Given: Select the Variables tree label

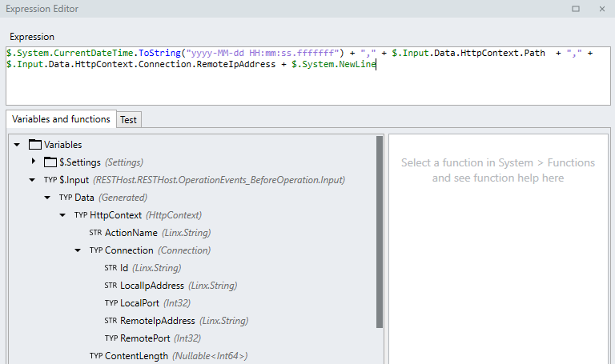Looking at the screenshot, I should (62, 145).
